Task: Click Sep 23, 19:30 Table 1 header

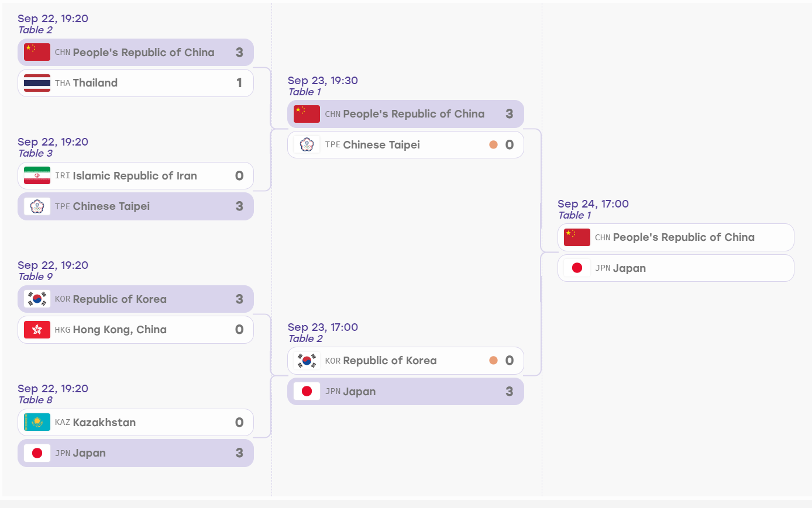Action: (323, 86)
